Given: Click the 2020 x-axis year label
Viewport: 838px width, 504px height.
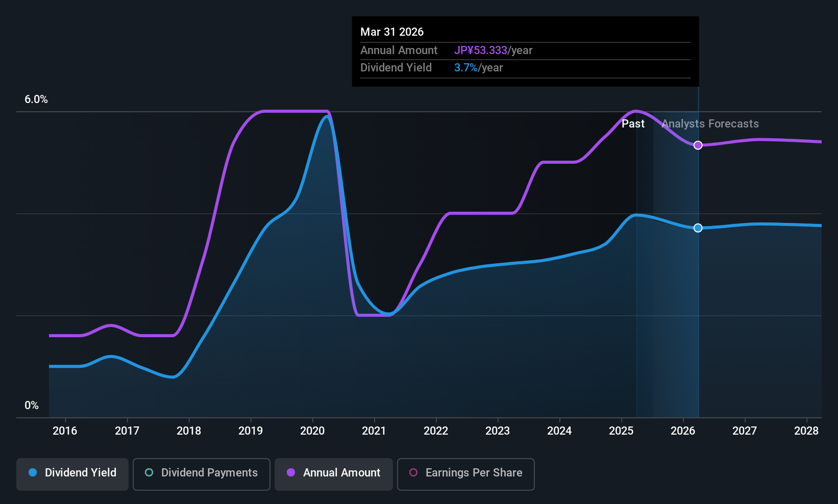Looking at the screenshot, I should click(x=312, y=431).
